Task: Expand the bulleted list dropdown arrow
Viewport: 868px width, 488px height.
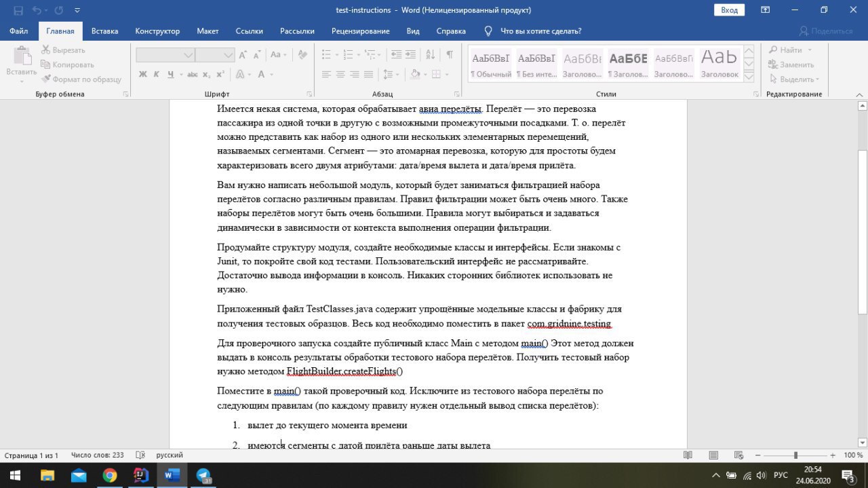Action: [x=337, y=55]
